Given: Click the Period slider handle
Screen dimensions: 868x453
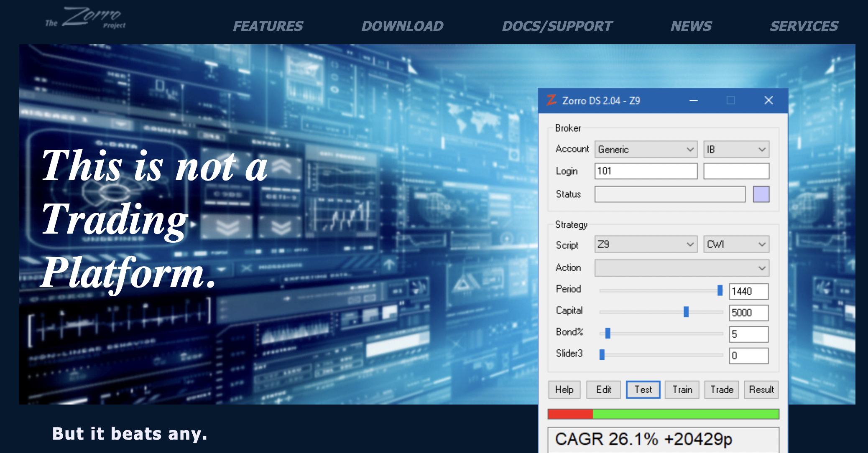Looking at the screenshot, I should tap(720, 290).
